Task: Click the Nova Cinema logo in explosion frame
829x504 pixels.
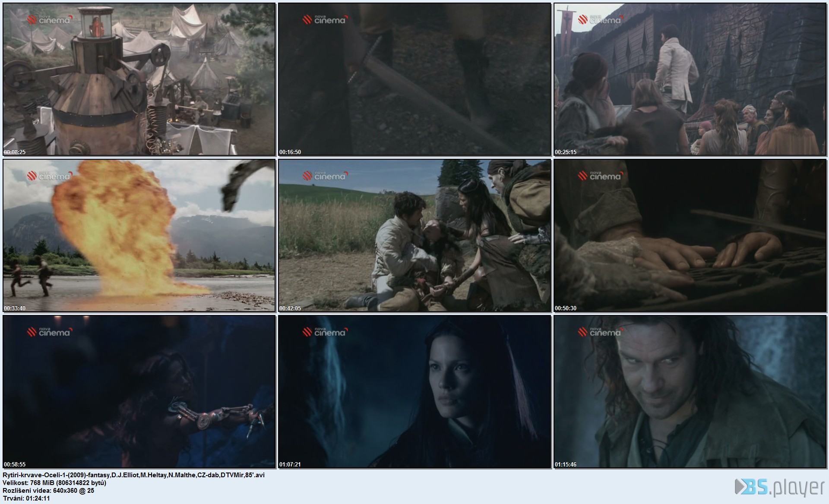Action: point(48,176)
